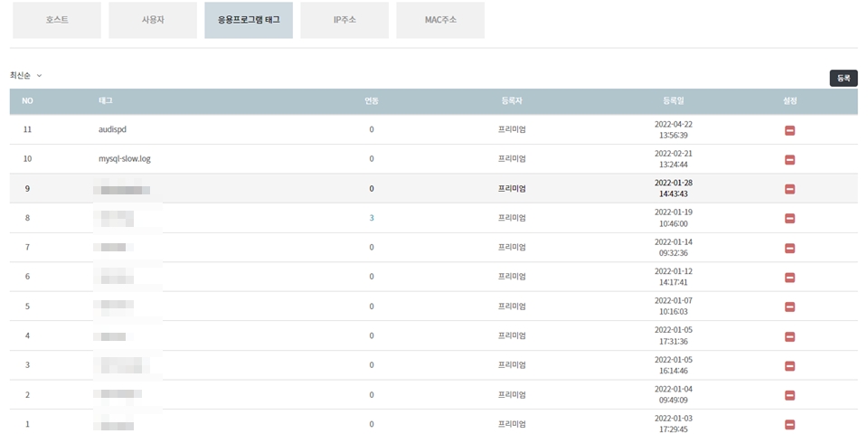Click the delete icon for audispd row
This screenshot has height=434, width=868.
(789, 130)
